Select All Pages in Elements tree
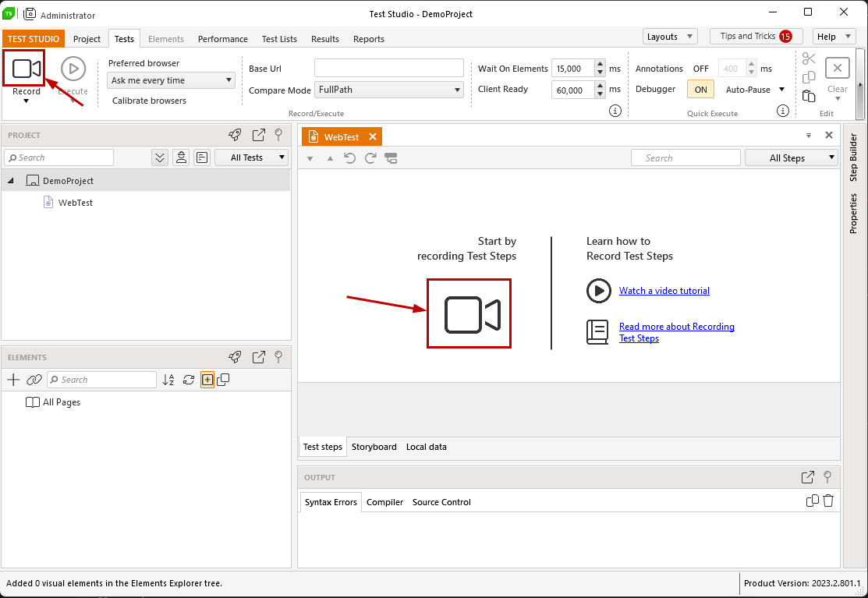This screenshot has width=868, height=598. pos(61,402)
